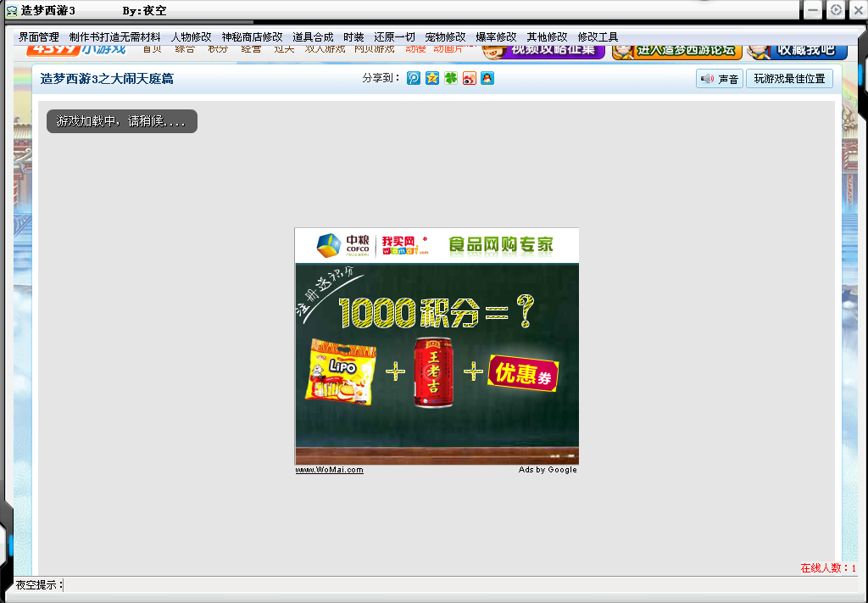Share to Qzone star icon
Viewport: 868px width, 603px height.
point(432,78)
